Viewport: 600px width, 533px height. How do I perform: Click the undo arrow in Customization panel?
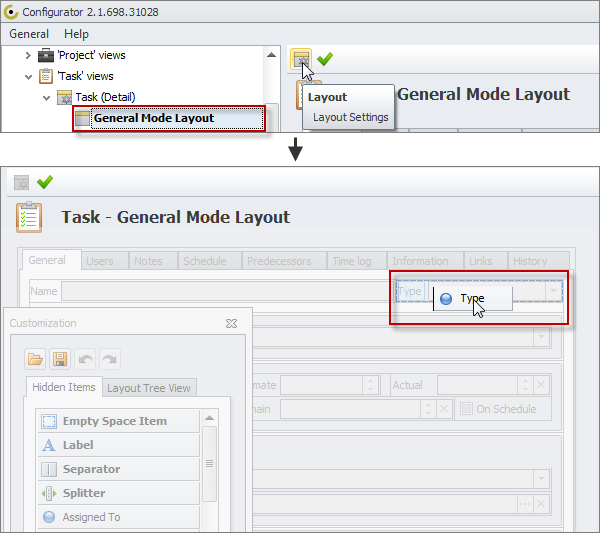tap(84, 358)
